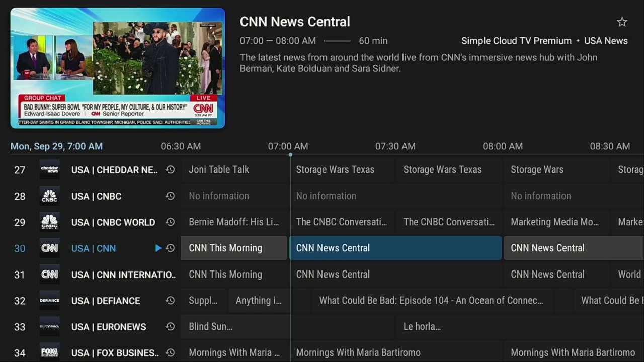Click the 08:30 AM time header
This screenshot has height=362, width=644.
[610, 146]
